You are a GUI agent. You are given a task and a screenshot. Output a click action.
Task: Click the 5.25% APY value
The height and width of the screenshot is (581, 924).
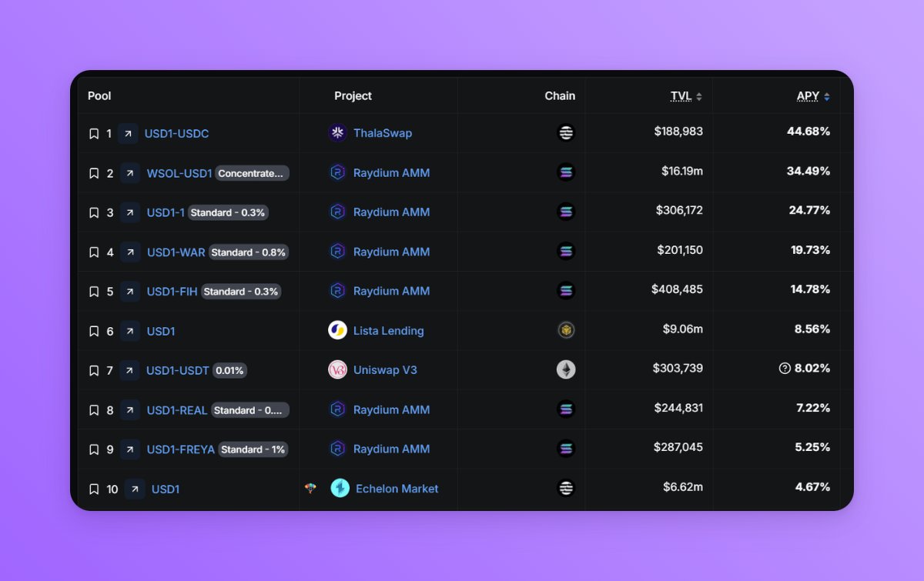point(812,447)
